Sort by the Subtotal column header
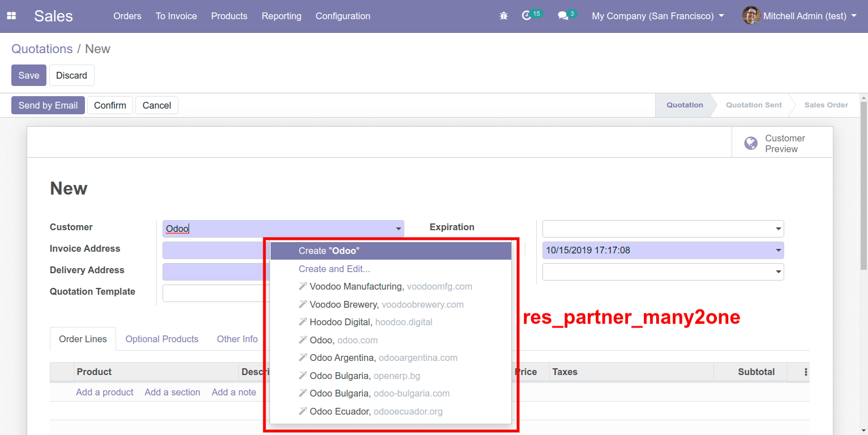This screenshot has height=435, width=868. (x=750, y=372)
